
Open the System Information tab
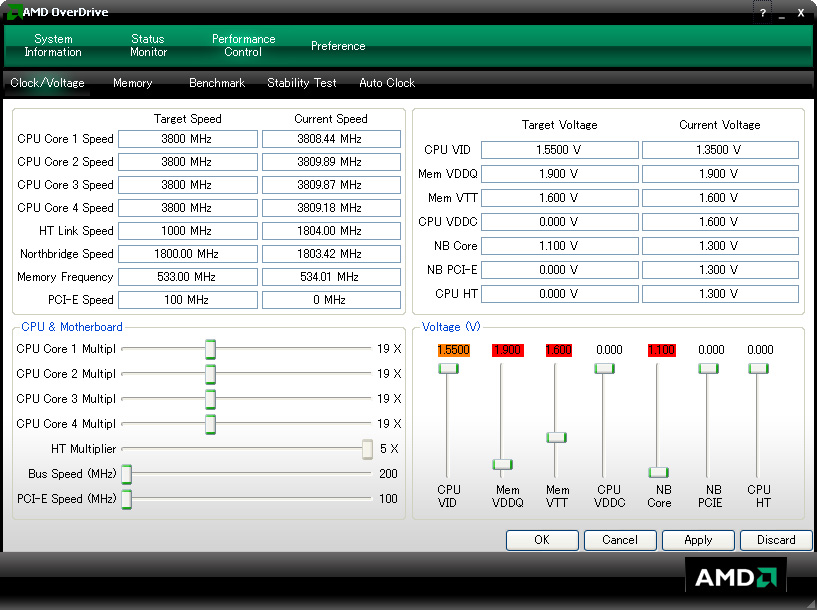pos(53,45)
